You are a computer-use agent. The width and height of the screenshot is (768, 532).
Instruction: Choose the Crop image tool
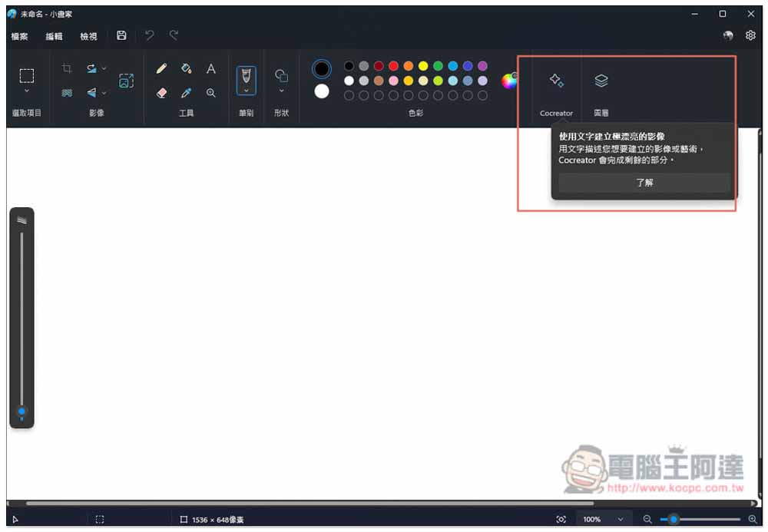pos(67,68)
